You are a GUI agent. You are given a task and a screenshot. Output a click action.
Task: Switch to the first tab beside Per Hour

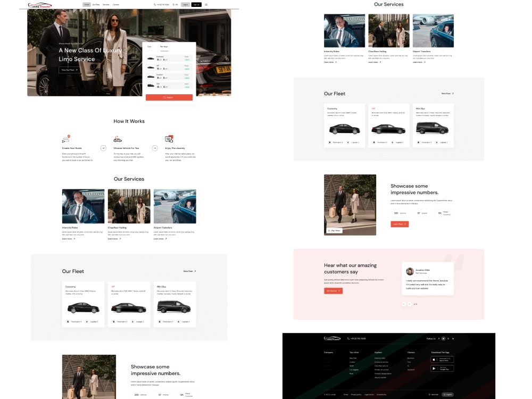(149, 47)
